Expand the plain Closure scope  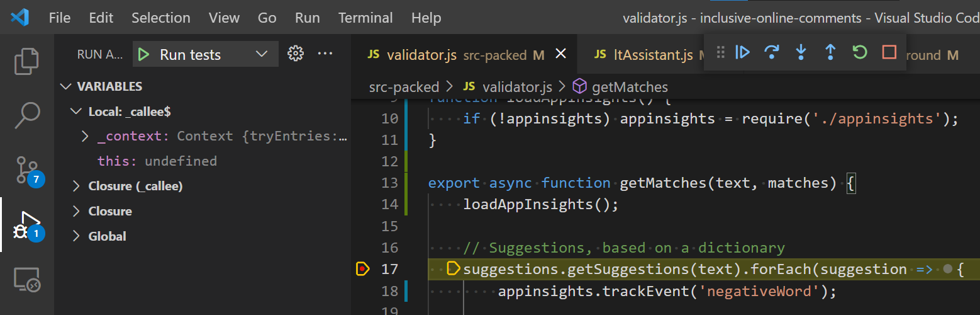[77, 211]
